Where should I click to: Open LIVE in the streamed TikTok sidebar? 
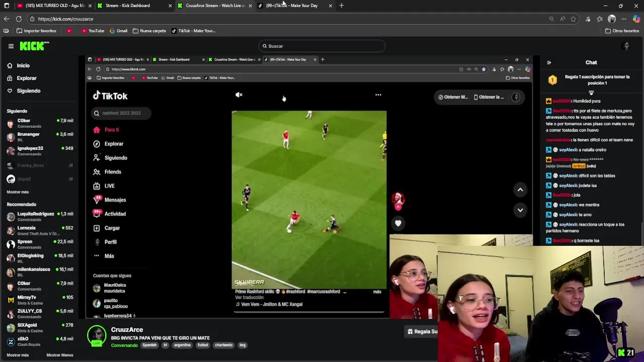click(104, 186)
